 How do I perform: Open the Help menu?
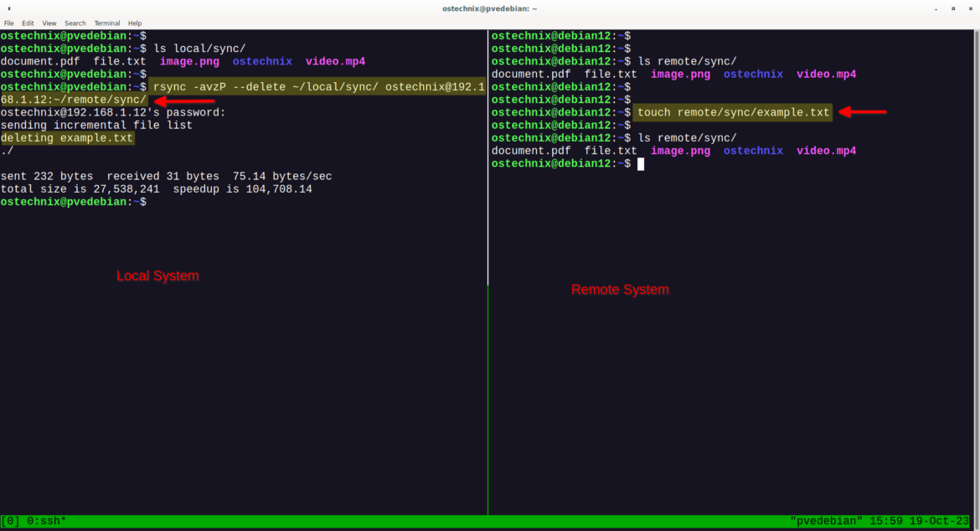134,23
